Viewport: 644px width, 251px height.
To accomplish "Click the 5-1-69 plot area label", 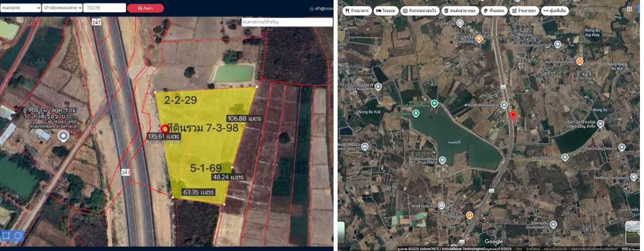I will [205, 168].
